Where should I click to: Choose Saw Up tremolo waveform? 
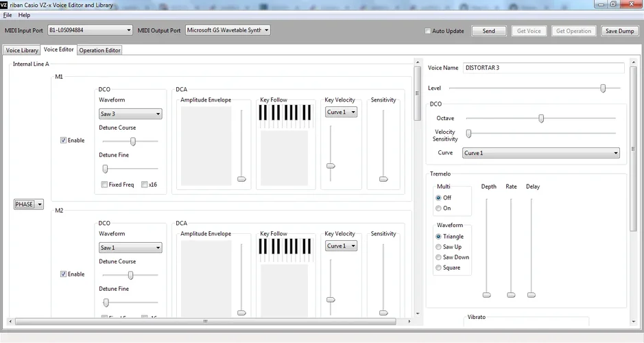(439, 247)
